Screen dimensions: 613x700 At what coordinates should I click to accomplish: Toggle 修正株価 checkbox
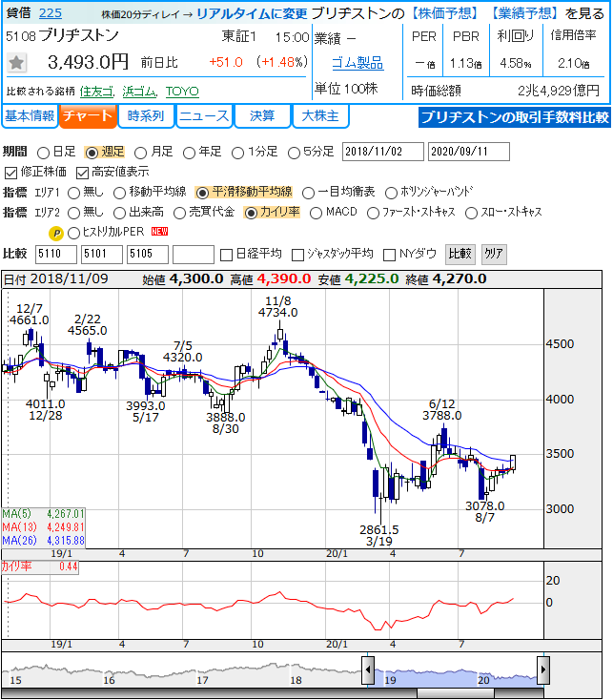point(10,173)
